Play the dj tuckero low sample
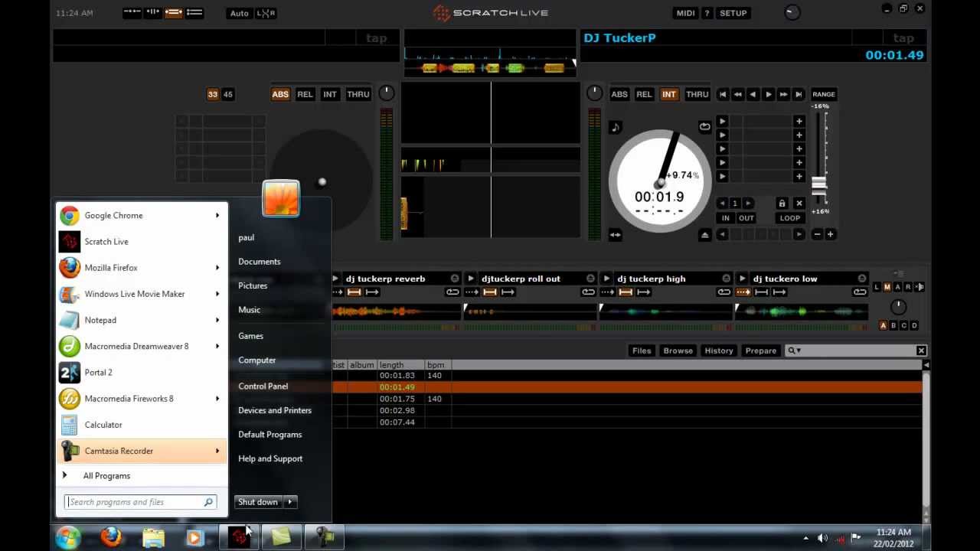The image size is (980, 551). pyautogui.click(x=742, y=279)
